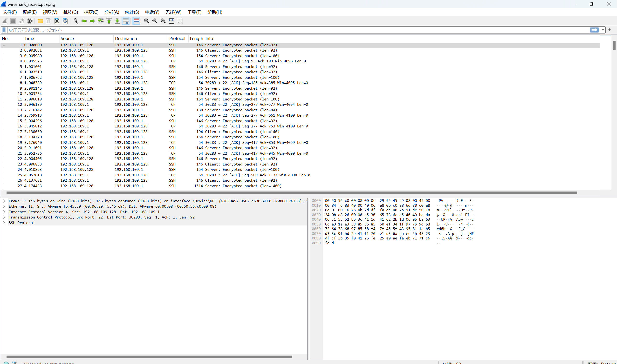Open the 帮助(H) menu
Screen dimensions: 617x364
click(215, 12)
